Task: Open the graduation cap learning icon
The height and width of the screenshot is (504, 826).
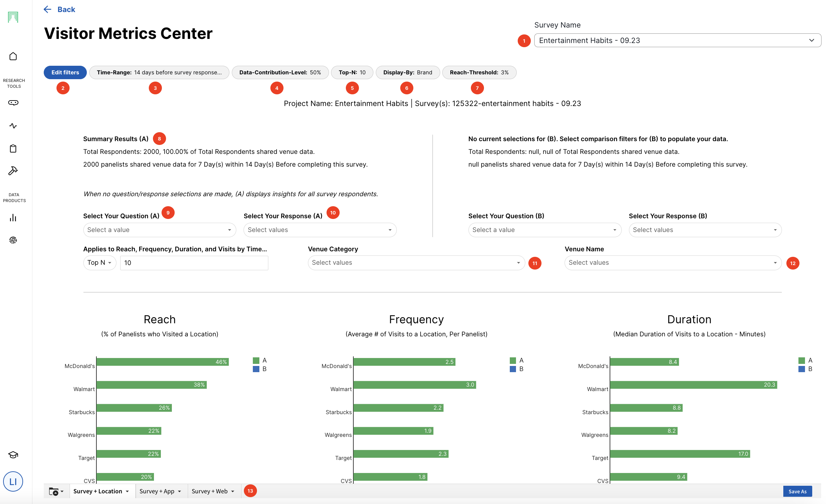Action: click(x=13, y=455)
